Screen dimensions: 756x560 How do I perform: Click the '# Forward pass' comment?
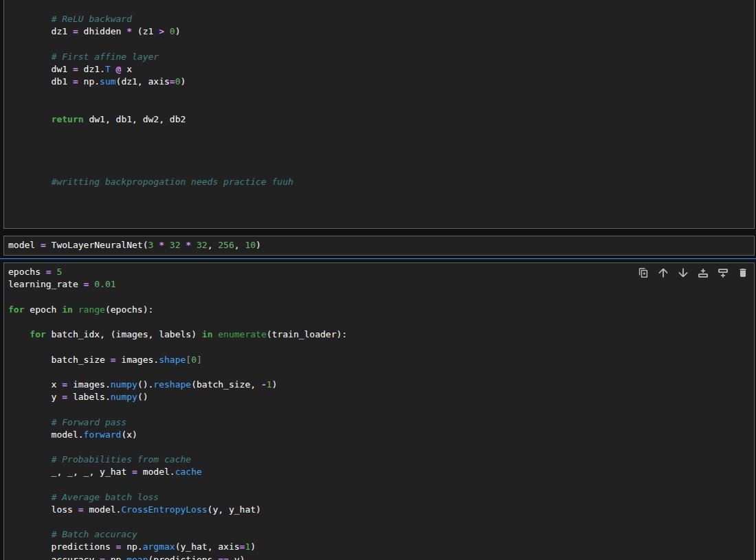pyautogui.click(x=89, y=422)
